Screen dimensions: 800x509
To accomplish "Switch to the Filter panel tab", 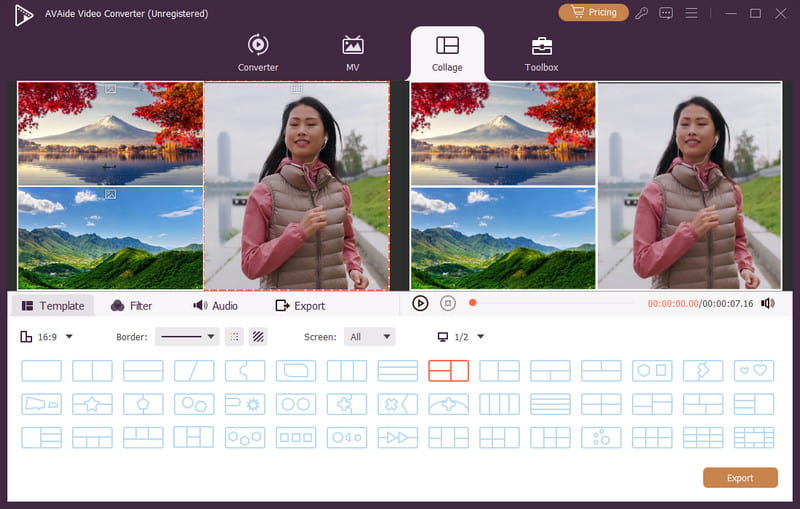I will click(x=131, y=306).
